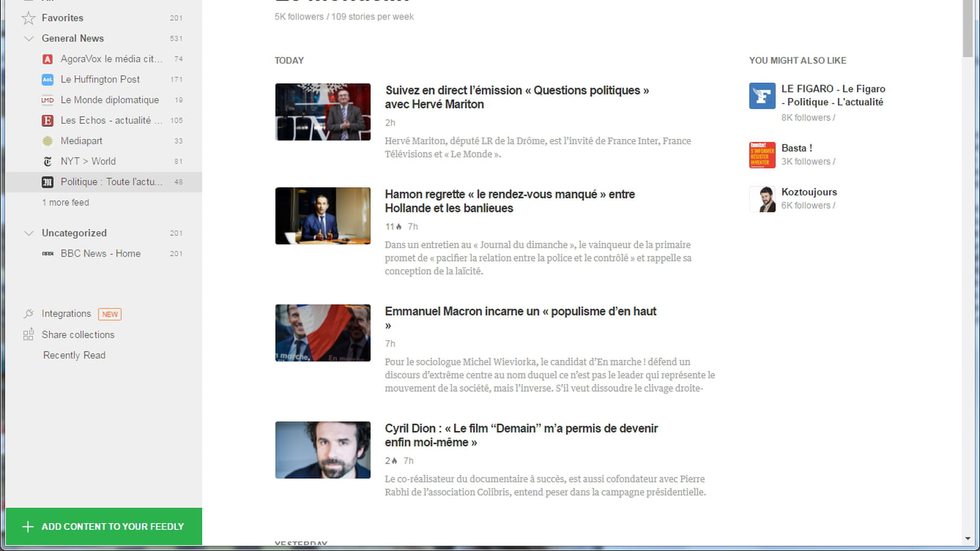The height and width of the screenshot is (551, 980).
Task: Click the BBC News feed icon
Action: point(47,253)
